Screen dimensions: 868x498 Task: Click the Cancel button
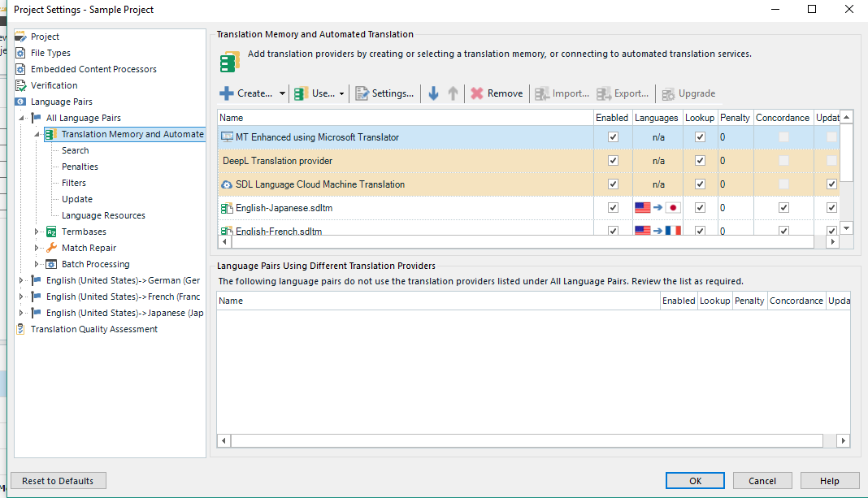coord(762,481)
